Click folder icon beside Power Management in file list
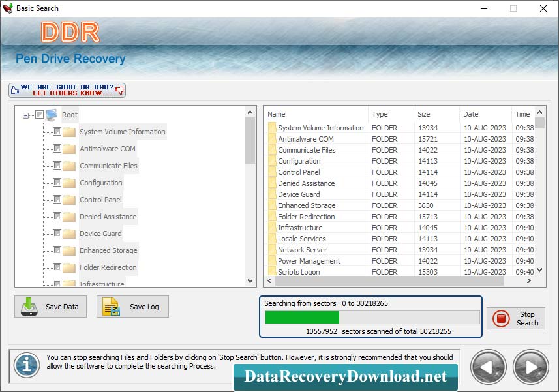 point(272,261)
